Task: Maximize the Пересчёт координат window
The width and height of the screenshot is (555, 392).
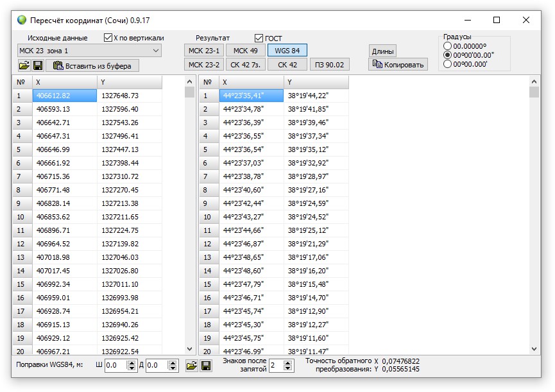Action: click(497, 20)
